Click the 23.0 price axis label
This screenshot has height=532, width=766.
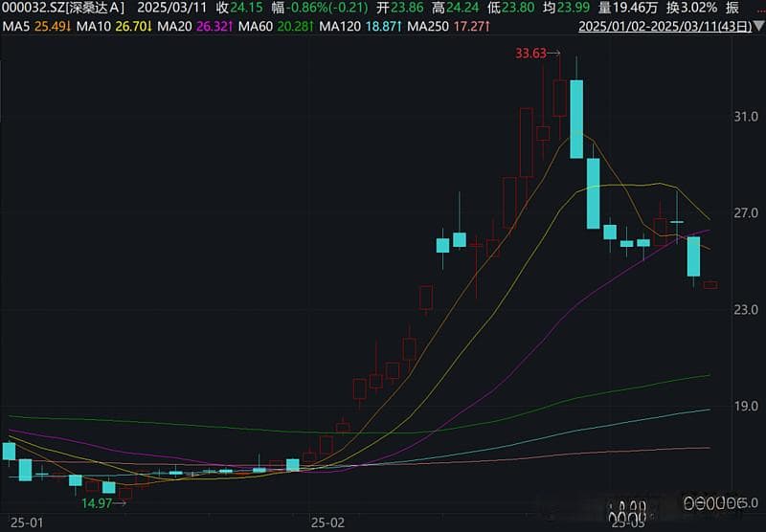[x=746, y=310]
